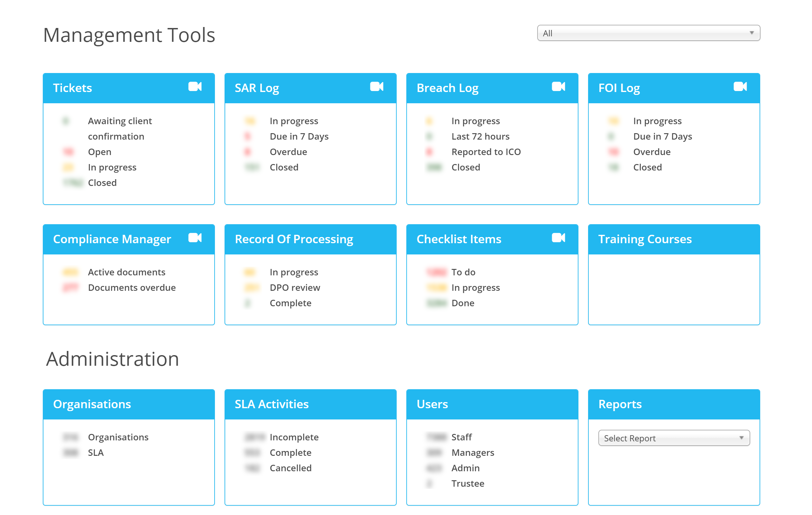
Task: Open the Training Courses panel header
Action: [644, 239]
